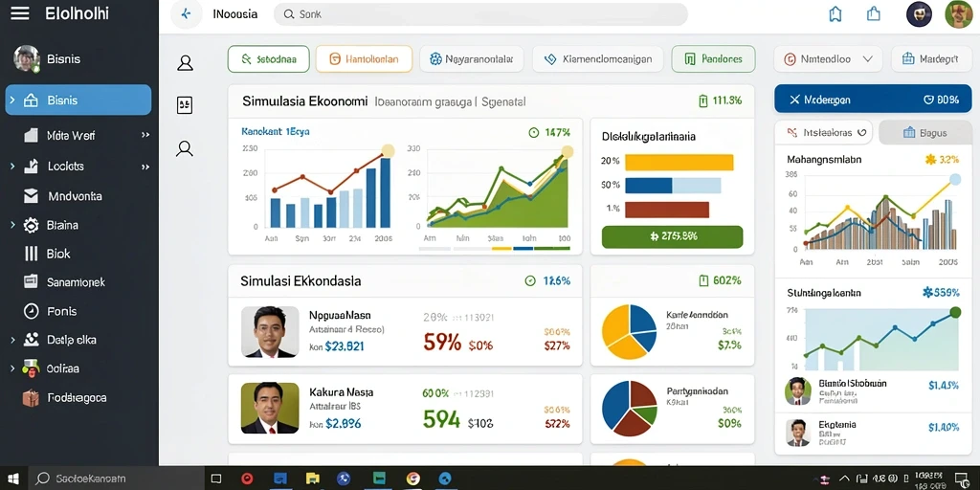Click the back arrow button beside INoousia
Viewport: 980px width, 490px height.
pyautogui.click(x=186, y=13)
